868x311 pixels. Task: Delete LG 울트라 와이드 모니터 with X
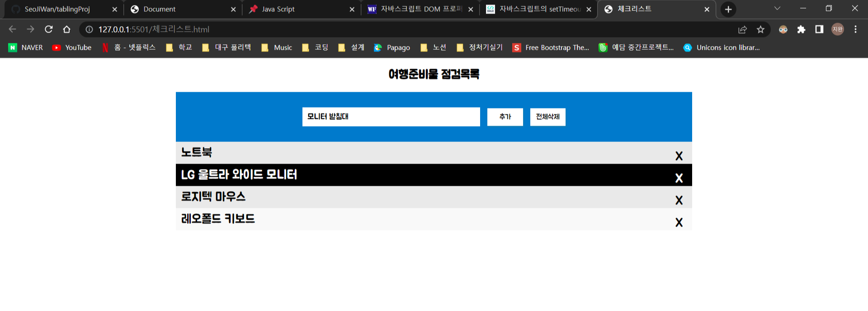(679, 178)
